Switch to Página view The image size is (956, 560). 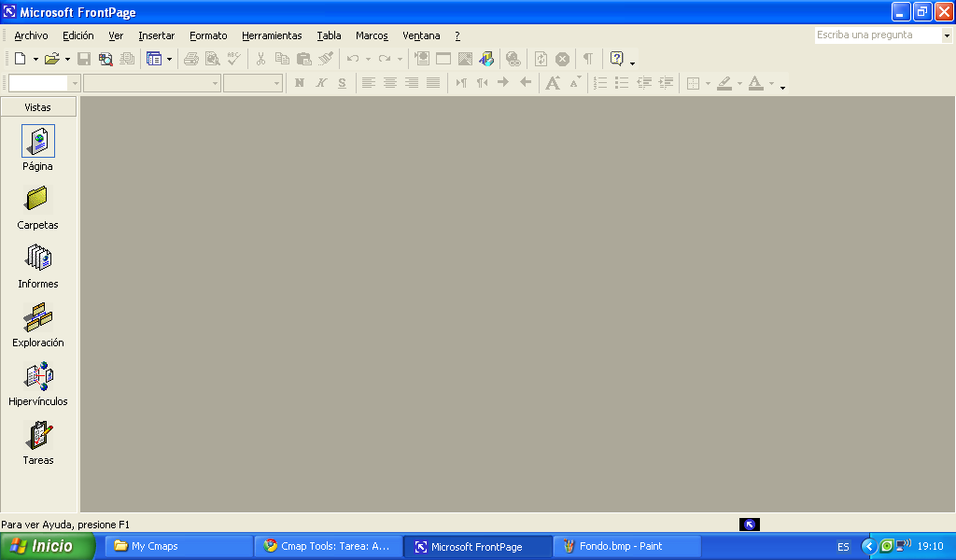click(x=37, y=148)
